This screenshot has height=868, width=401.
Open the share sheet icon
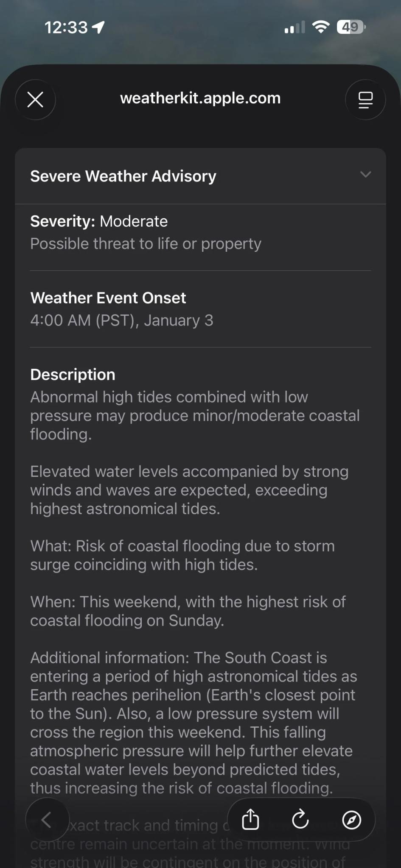(x=250, y=819)
